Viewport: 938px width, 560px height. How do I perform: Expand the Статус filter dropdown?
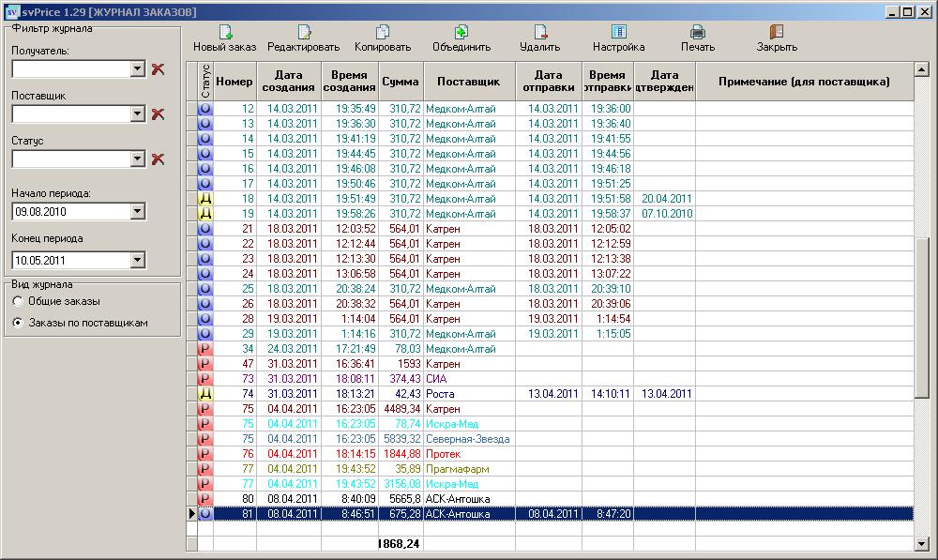coord(137,159)
